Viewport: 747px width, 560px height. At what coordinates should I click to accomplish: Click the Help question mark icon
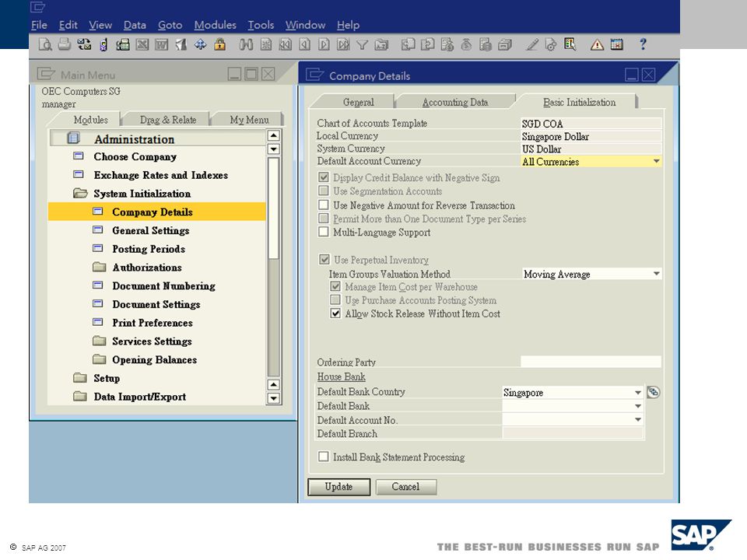[x=643, y=44]
